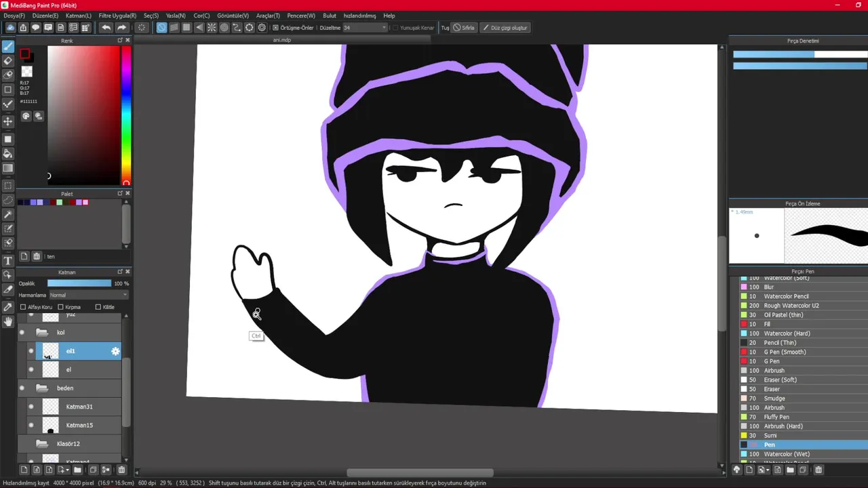Viewport: 868px width, 488px height.
Task: Open the Filtre Uygula menu
Action: [117, 16]
